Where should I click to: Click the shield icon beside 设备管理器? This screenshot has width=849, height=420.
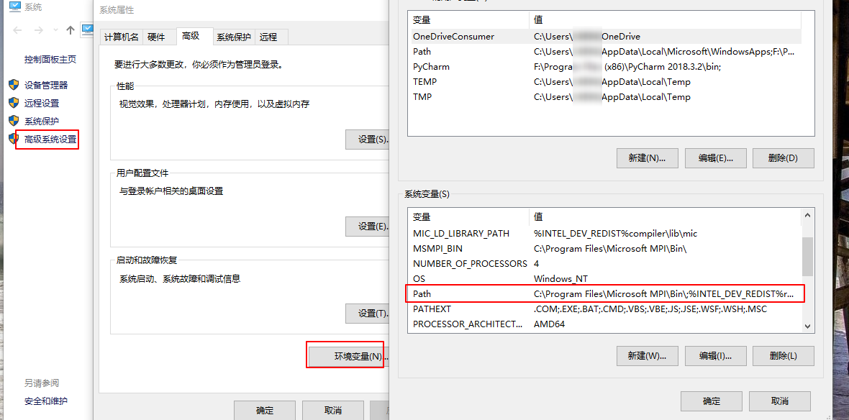point(14,86)
